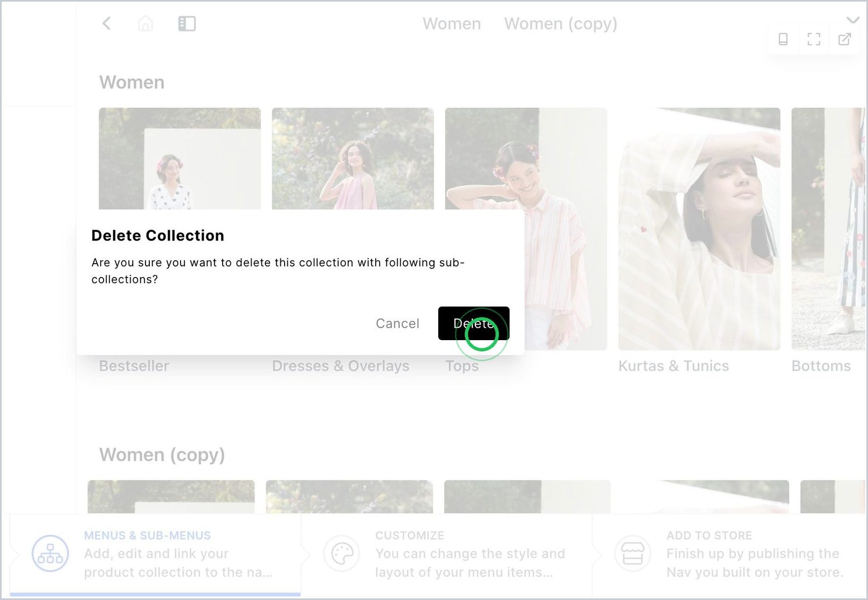Expand the top-right chevron dropdown
The image size is (868, 600).
853,20
